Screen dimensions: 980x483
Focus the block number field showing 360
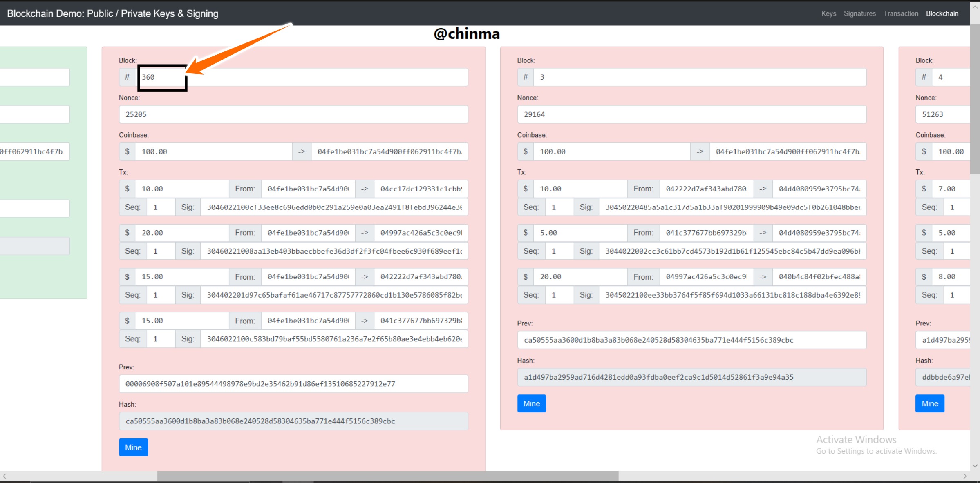(302, 77)
